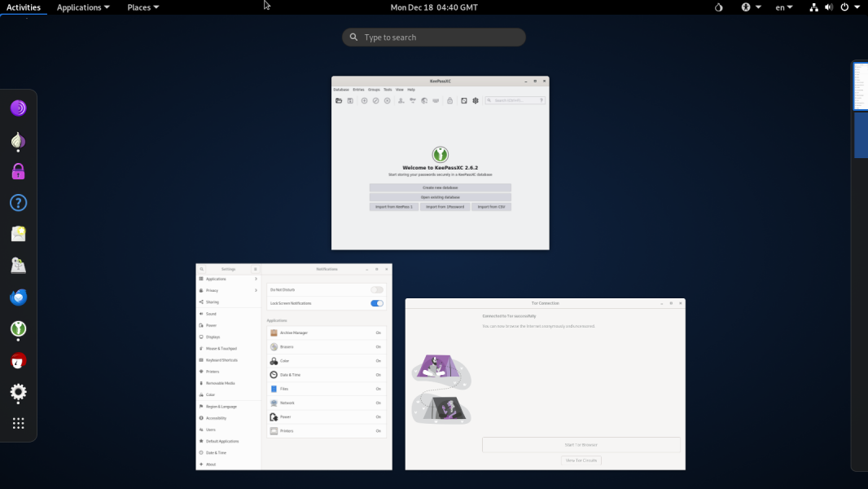Image resolution: width=868 pixels, height=489 pixels.
Task: Open the Entries menu in KeePassXC
Action: pyautogui.click(x=359, y=90)
